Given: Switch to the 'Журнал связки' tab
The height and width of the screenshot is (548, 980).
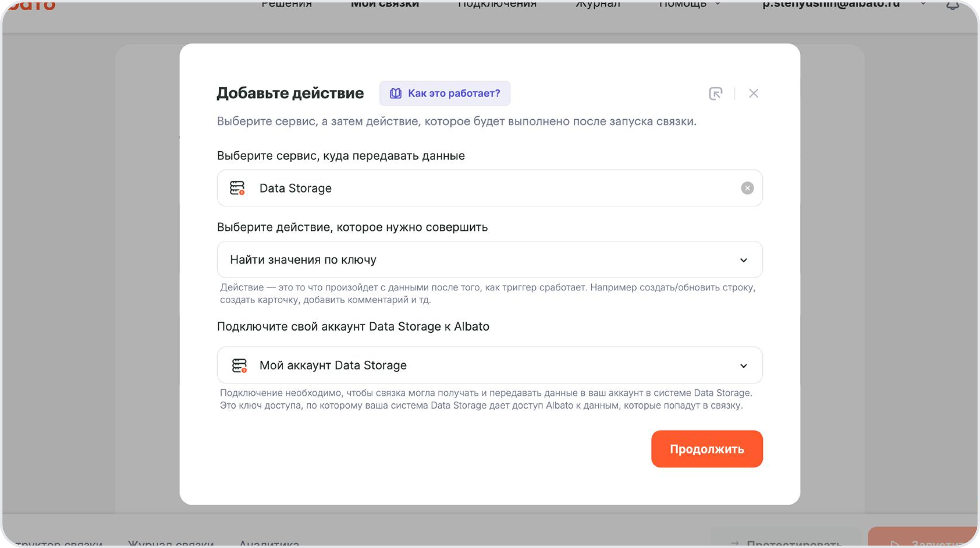Looking at the screenshot, I should pos(171,544).
